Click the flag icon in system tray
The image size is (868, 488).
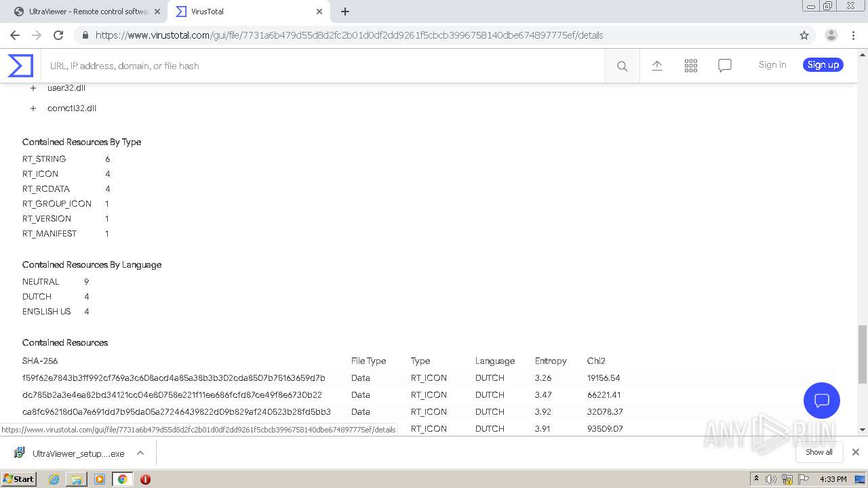[x=804, y=479]
